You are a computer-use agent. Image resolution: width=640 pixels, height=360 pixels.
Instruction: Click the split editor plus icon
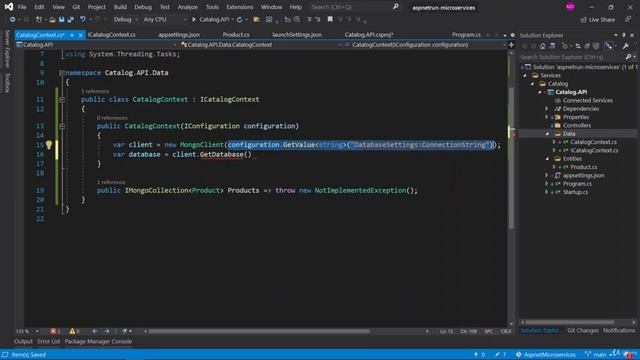tap(511, 45)
